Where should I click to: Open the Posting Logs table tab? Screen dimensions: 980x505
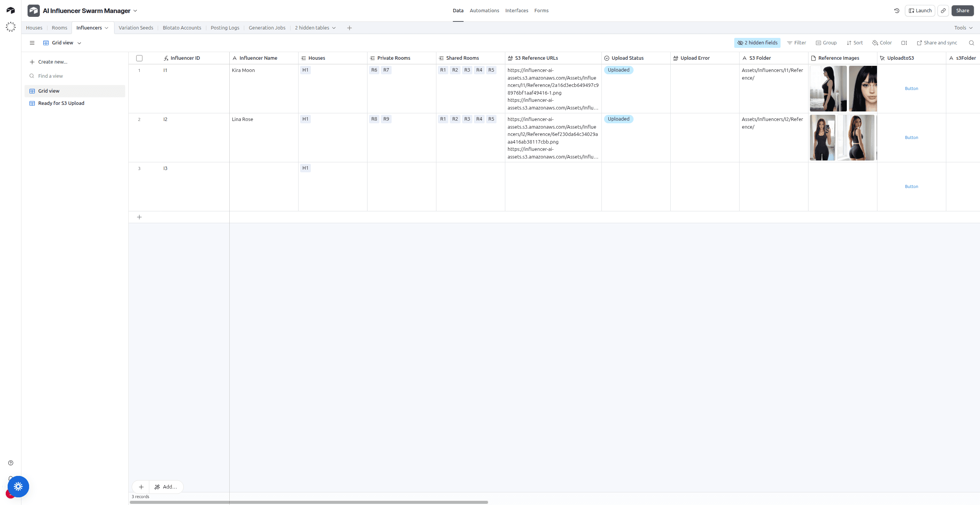point(225,28)
